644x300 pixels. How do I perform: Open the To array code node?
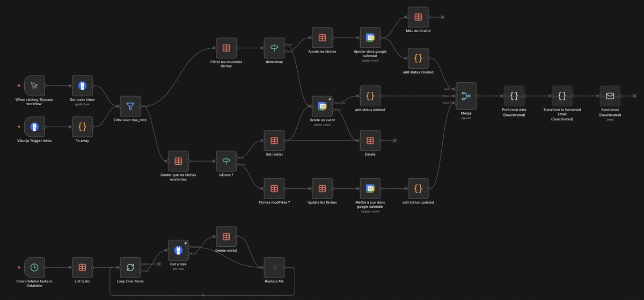pos(82,127)
